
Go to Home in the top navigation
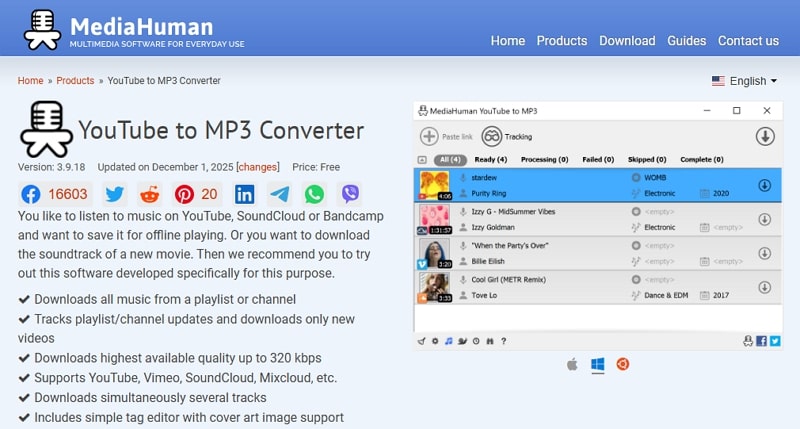[x=508, y=41]
